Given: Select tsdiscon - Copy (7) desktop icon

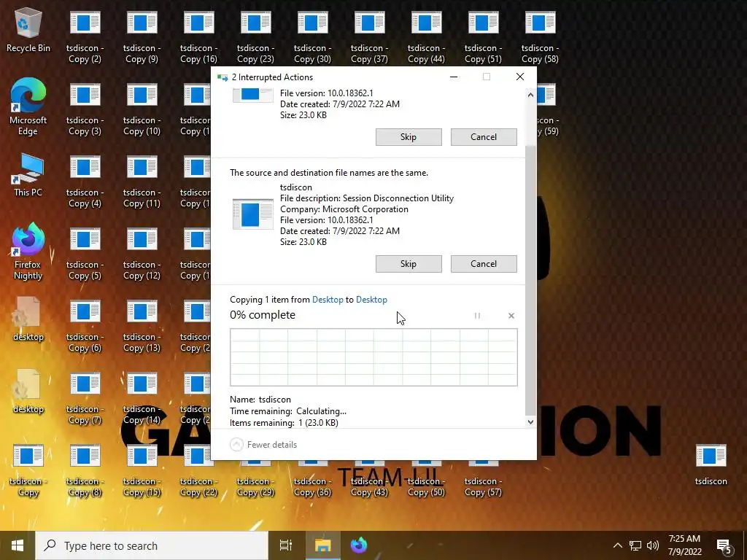Looking at the screenshot, I should 85,400.
